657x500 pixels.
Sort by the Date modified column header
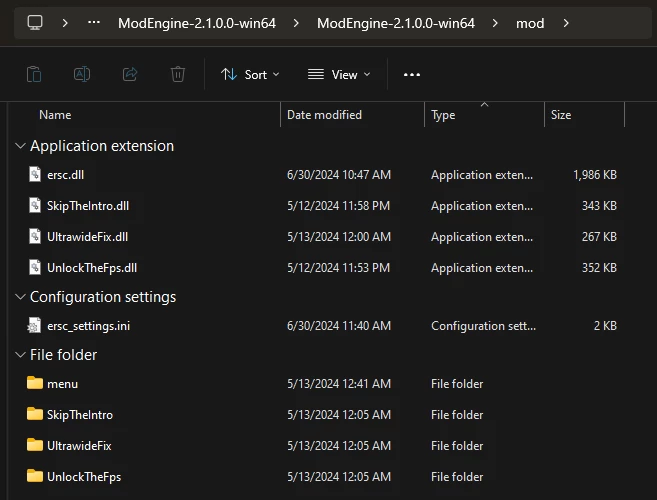click(x=324, y=115)
